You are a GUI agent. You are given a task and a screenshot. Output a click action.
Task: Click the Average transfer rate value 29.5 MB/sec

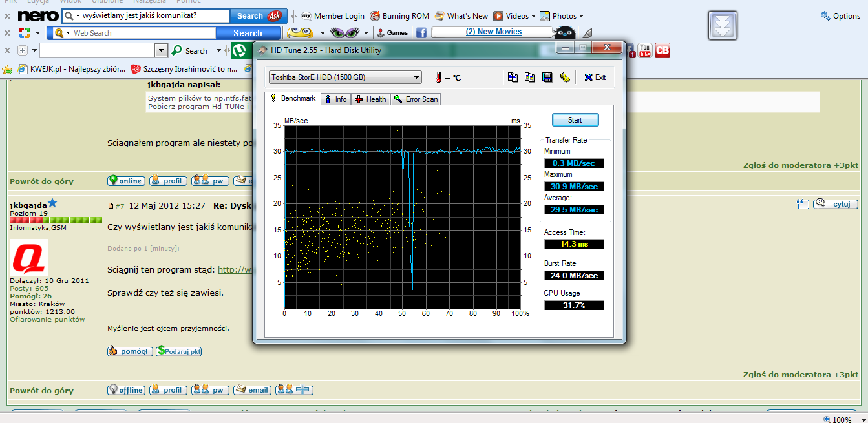(x=574, y=210)
